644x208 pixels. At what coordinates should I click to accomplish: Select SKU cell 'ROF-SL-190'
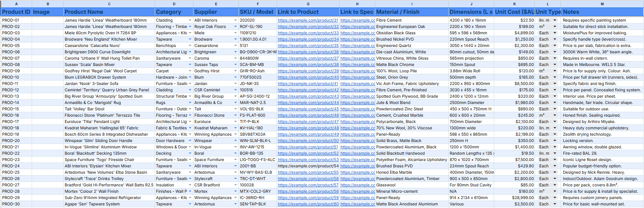tap(258, 27)
